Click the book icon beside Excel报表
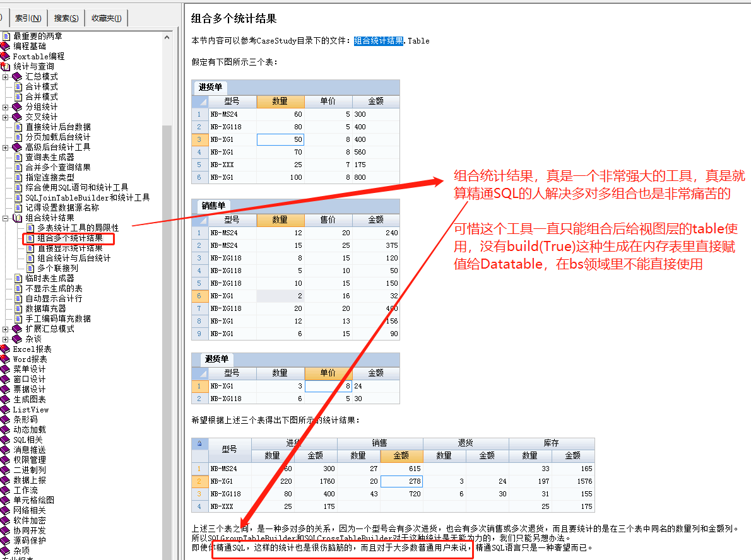This screenshot has height=560, width=751. click(x=5, y=349)
